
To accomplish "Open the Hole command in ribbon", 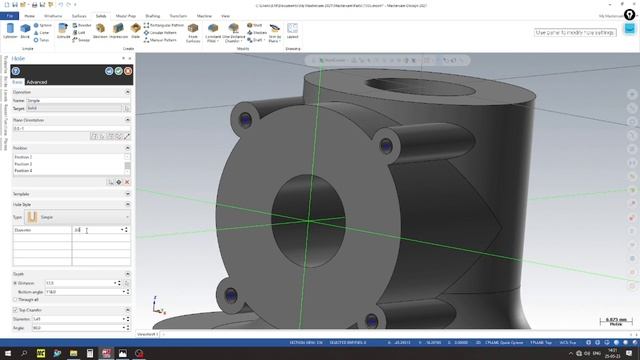I will tap(136, 31).
